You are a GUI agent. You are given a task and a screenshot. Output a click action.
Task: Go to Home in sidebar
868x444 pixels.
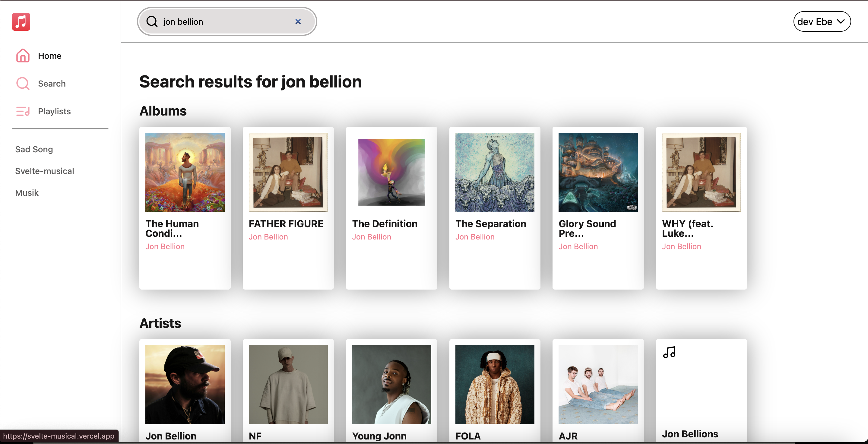49,55
